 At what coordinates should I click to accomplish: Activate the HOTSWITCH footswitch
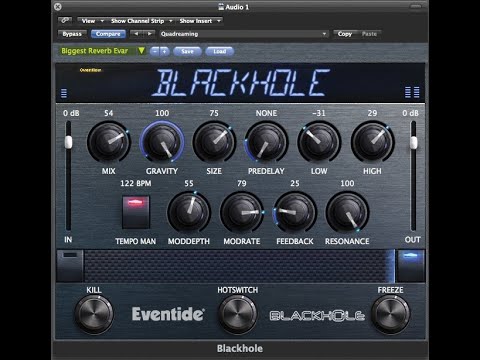[x=238, y=314]
